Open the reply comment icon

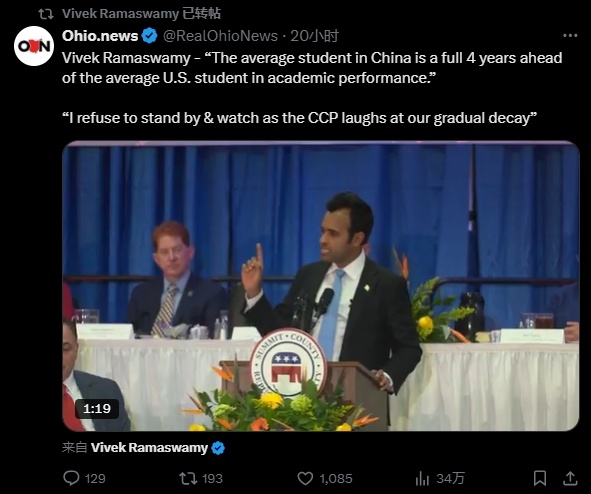pyautogui.click(x=71, y=478)
